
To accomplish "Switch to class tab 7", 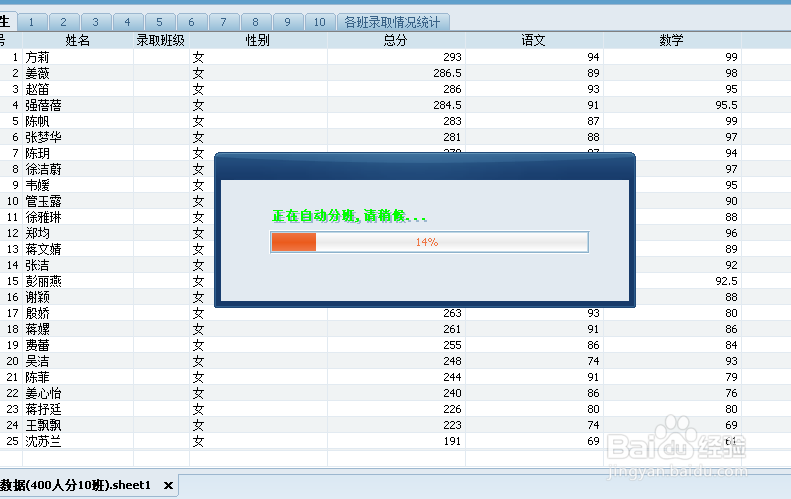I will (x=223, y=22).
